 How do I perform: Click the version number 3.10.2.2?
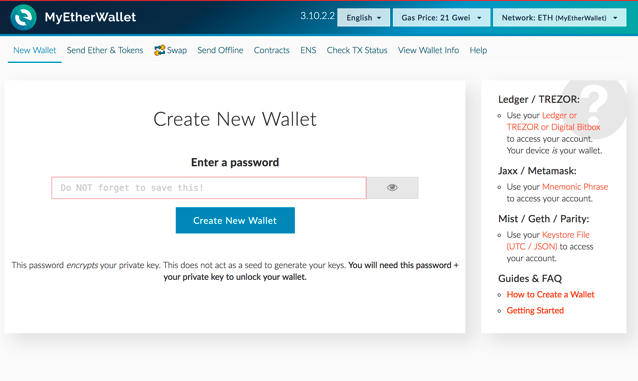click(x=317, y=16)
